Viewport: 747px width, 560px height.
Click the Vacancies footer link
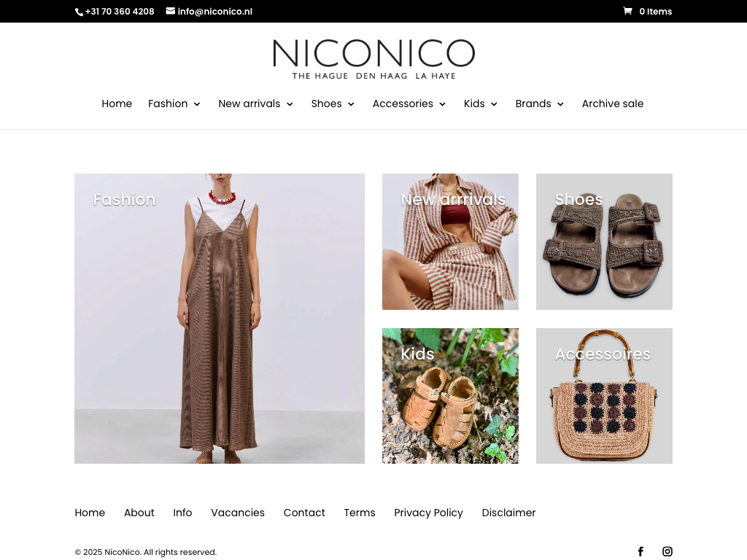[238, 513]
